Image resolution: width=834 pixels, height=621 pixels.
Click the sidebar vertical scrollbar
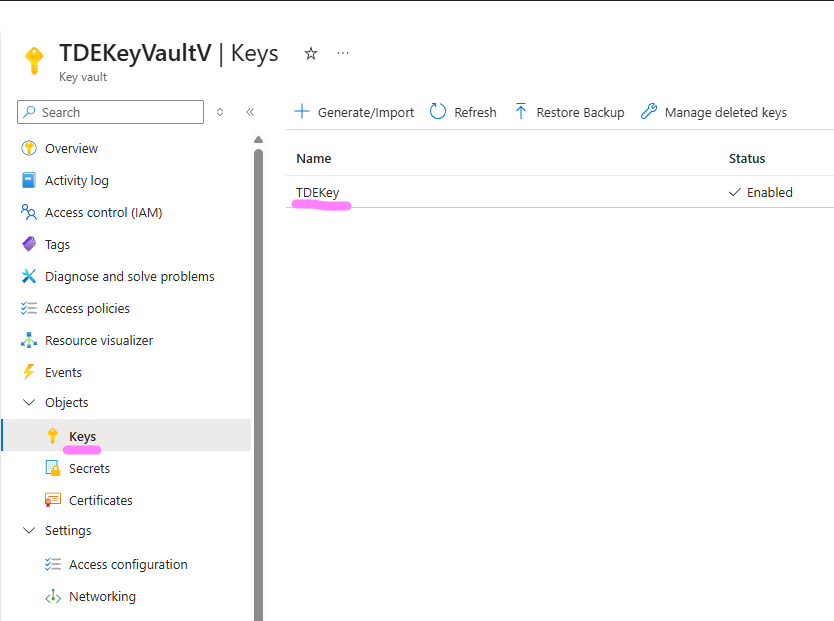point(258,380)
